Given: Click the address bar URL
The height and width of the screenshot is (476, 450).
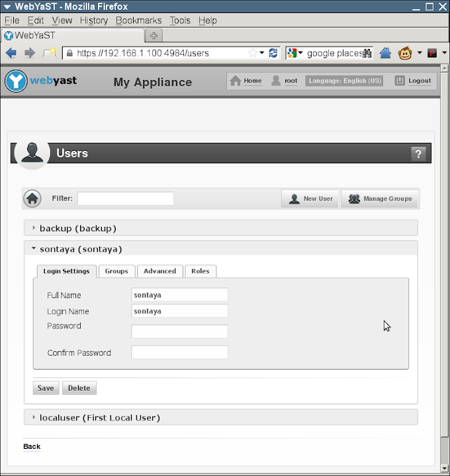Looking at the screenshot, I should point(143,53).
